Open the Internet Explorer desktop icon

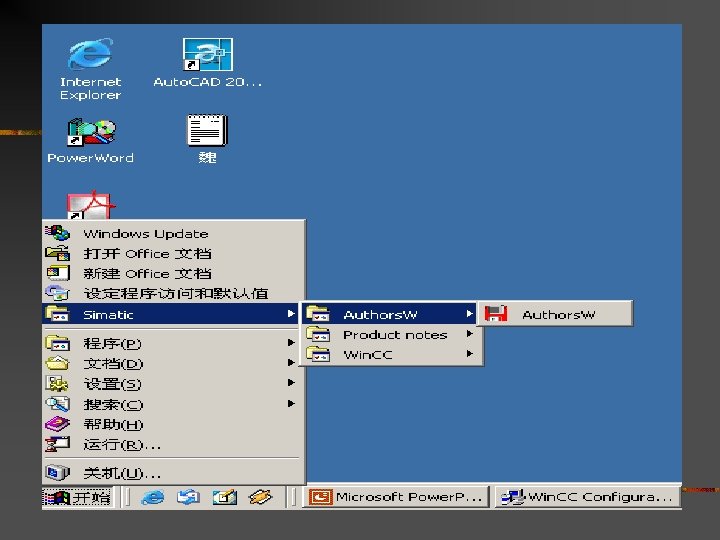(90, 69)
